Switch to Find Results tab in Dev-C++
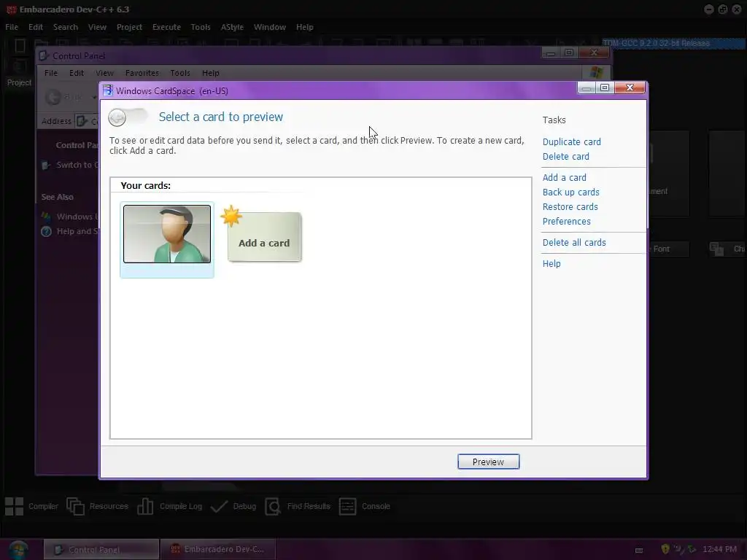This screenshot has width=747, height=560. tap(298, 506)
